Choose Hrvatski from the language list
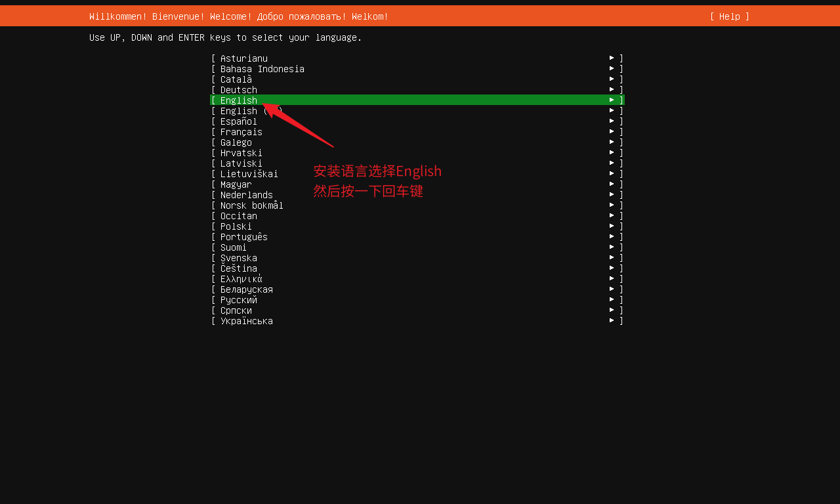The image size is (840, 504). pos(241,153)
